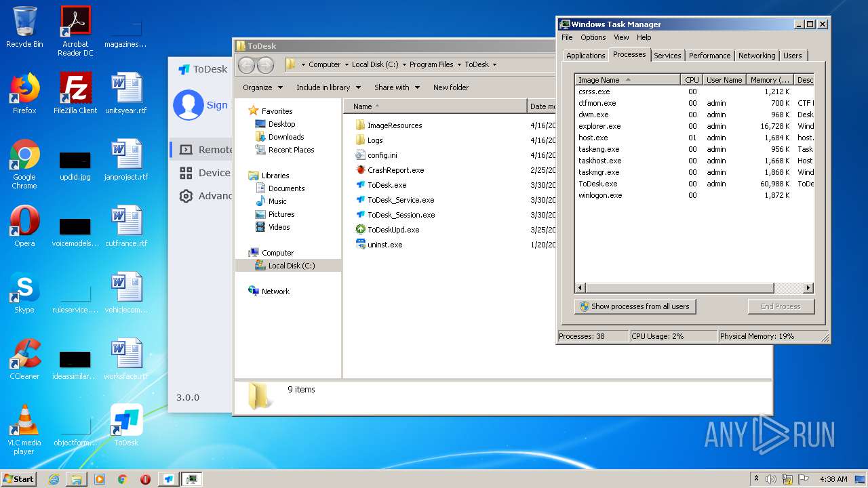Select taskmgr.exe process row
This screenshot has width=868, height=488.
click(694, 172)
